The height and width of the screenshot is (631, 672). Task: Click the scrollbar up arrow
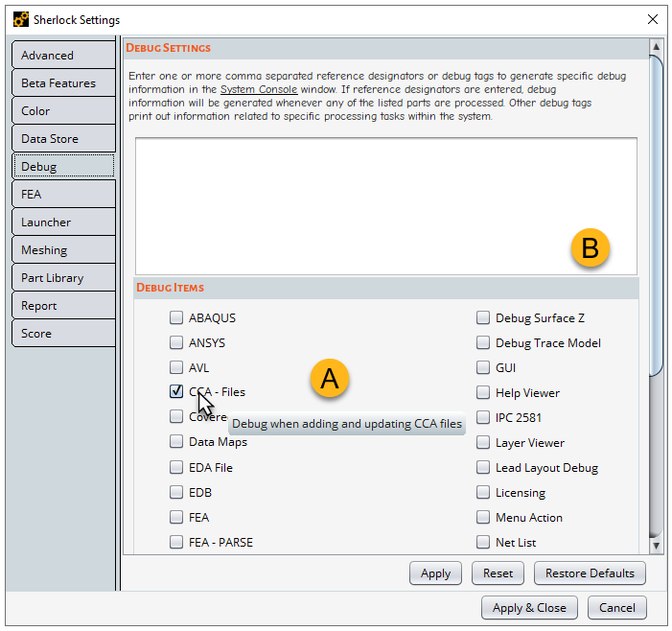coord(656,46)
